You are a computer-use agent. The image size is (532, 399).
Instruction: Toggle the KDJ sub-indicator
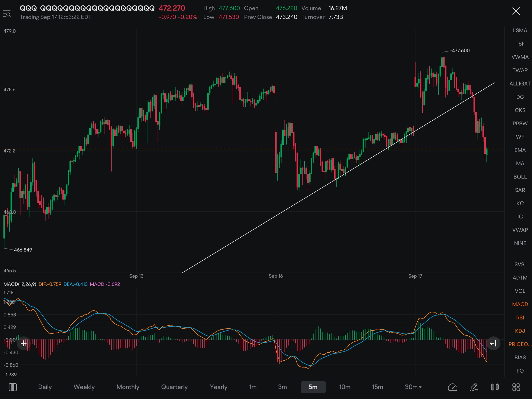click(520, 331)
